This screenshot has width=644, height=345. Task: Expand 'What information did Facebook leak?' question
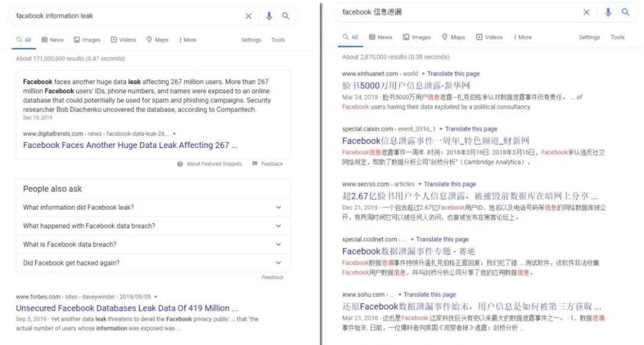tap(153, 207)
